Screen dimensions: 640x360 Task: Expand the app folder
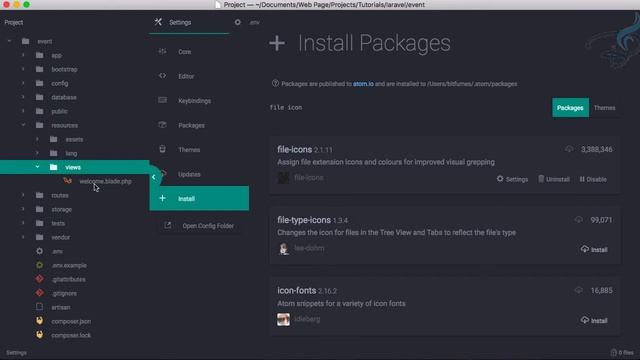click(23, 55)
